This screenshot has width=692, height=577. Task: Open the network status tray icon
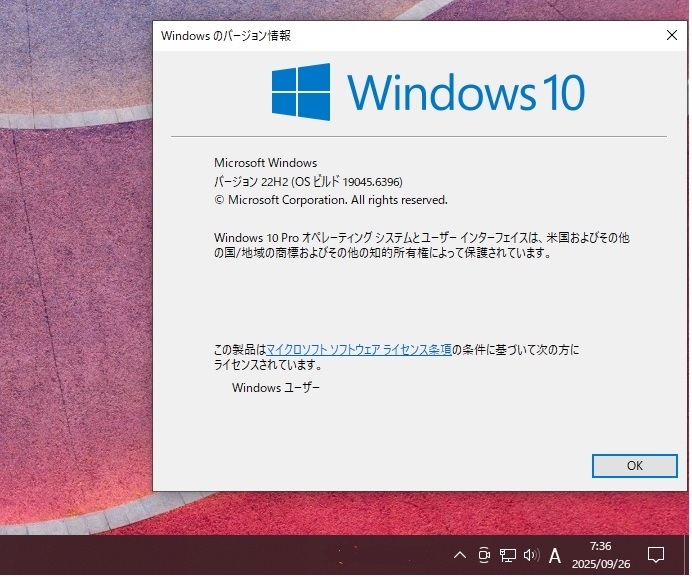coord(509,557)
